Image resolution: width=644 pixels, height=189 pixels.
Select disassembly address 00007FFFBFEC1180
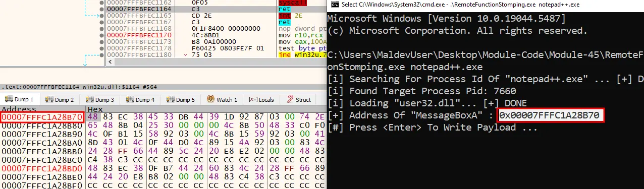click(x=139, y=55)
